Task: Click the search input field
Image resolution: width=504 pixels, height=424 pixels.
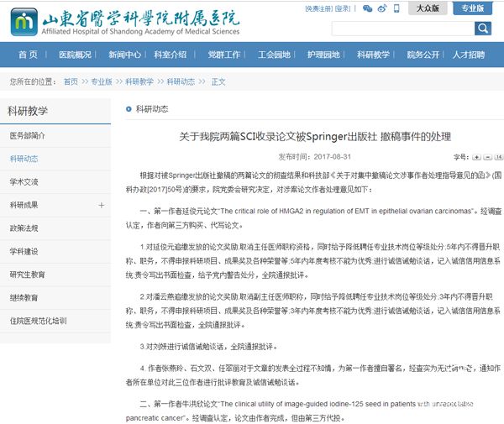Action: pos(403,29)
